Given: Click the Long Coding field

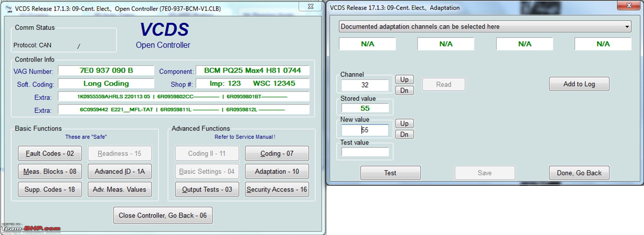Looking at the screenshot, I should (106, 83).
